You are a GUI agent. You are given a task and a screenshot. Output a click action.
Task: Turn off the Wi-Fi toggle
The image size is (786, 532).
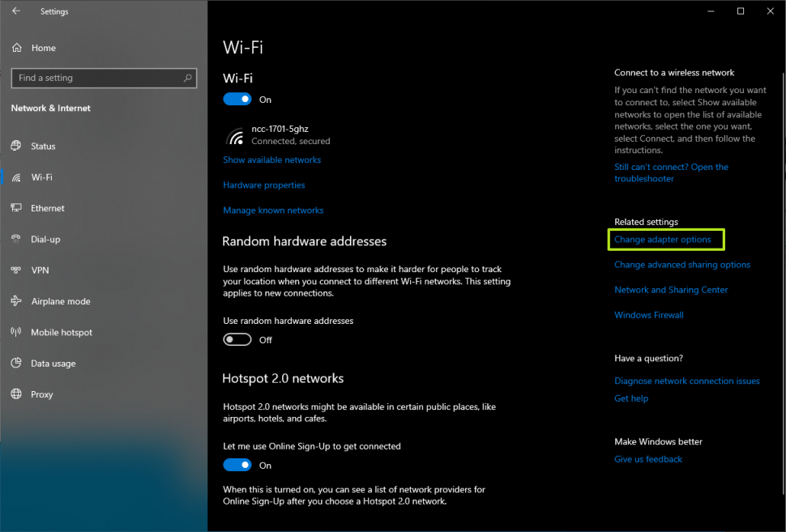pyautogui.click(x=237, y=100)
